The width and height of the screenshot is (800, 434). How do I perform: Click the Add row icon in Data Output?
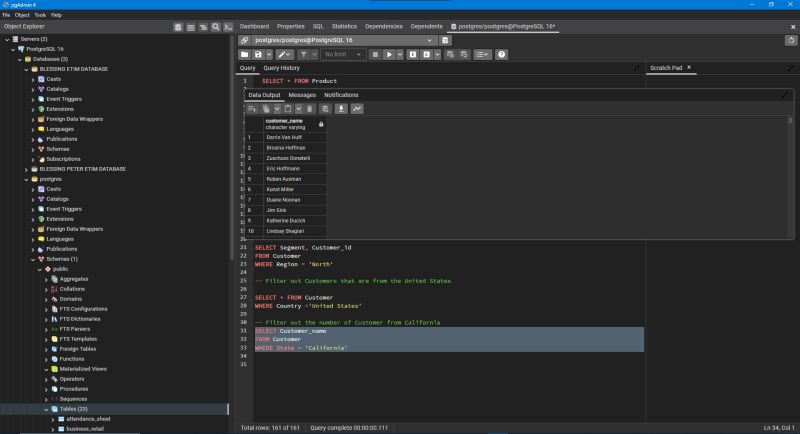point(253,108)
